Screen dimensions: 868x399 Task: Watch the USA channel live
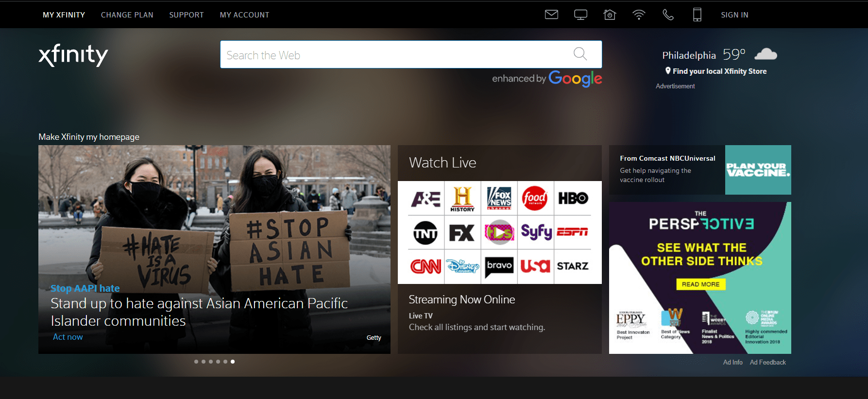(535, 266)
